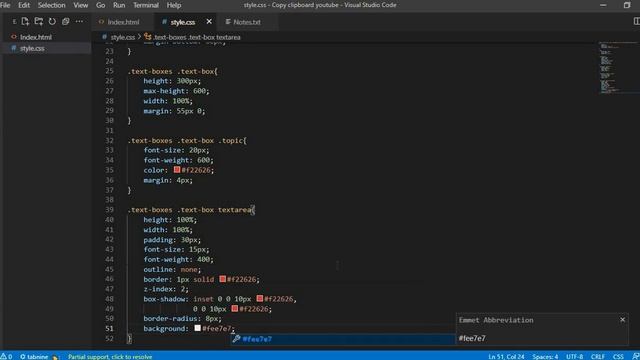
Task: Click style.css in the breadcrumb
Action: click(122, 37)
